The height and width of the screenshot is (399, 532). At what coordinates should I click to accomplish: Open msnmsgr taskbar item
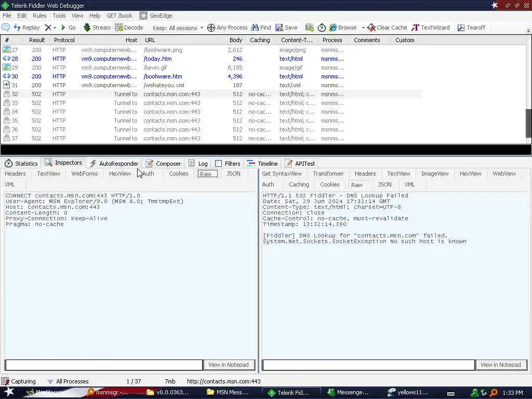[108, 393]
